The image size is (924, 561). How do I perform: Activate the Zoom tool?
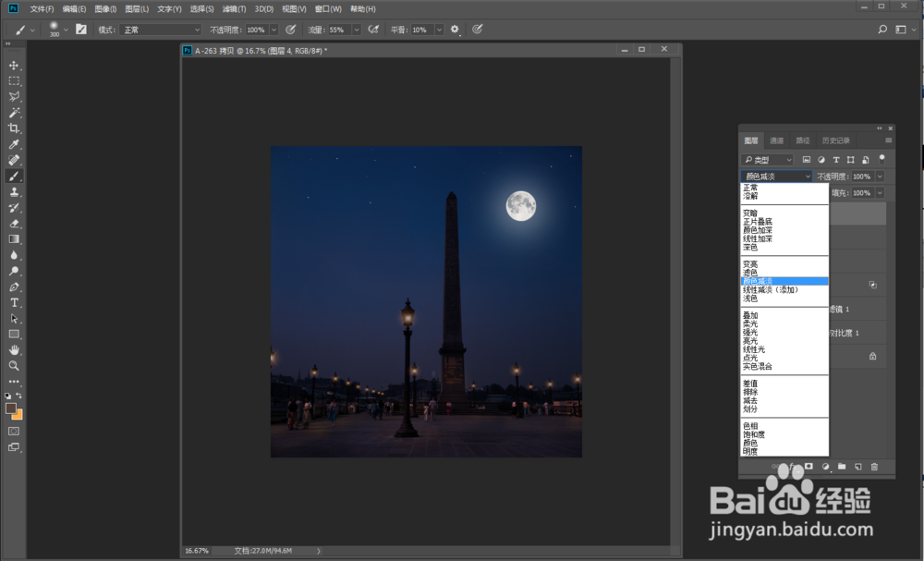(x=14, y=365)
